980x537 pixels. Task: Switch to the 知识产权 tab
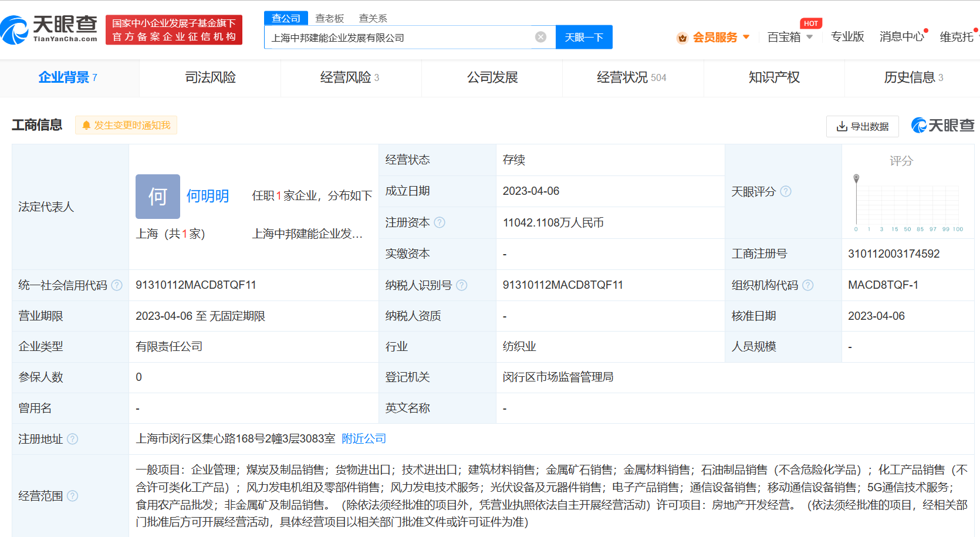click(774, 77)
